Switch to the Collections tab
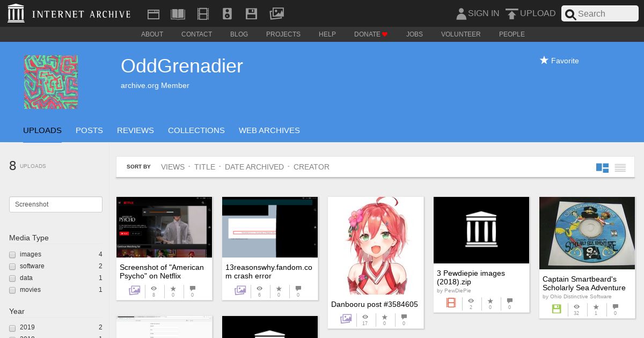Screen dimensions: 644x338 pos(196,130)
